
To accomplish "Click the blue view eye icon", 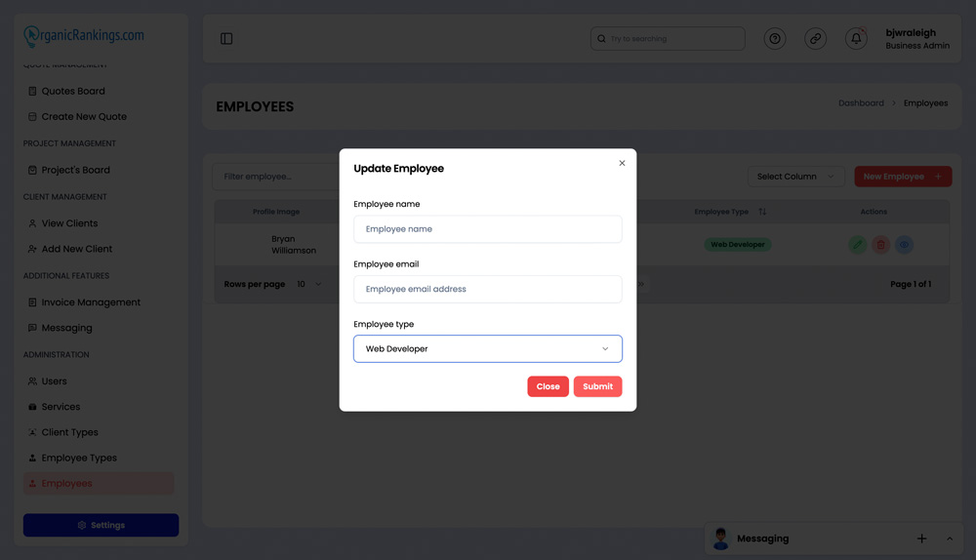I will click(905, 245).
